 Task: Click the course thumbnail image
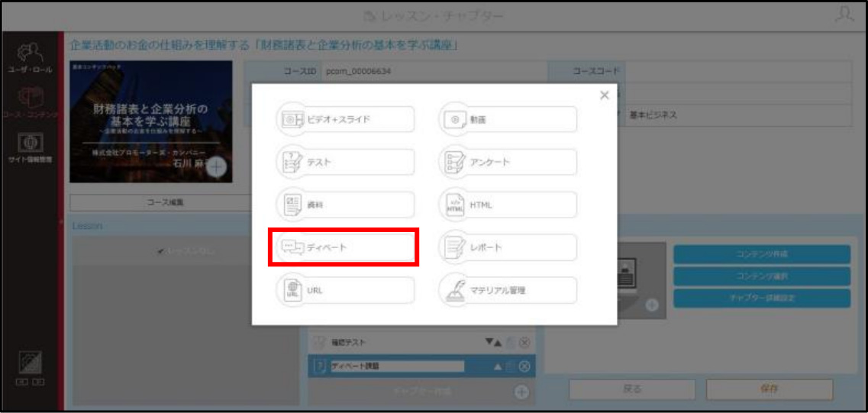coord(151,121)
